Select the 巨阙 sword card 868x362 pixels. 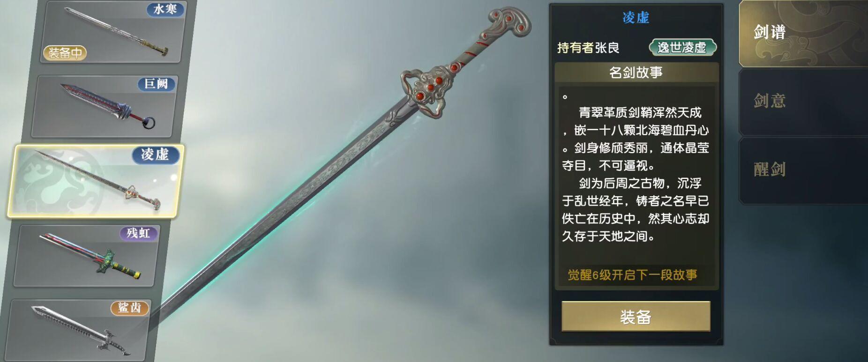pyautogui.click(x=105, y=106)
